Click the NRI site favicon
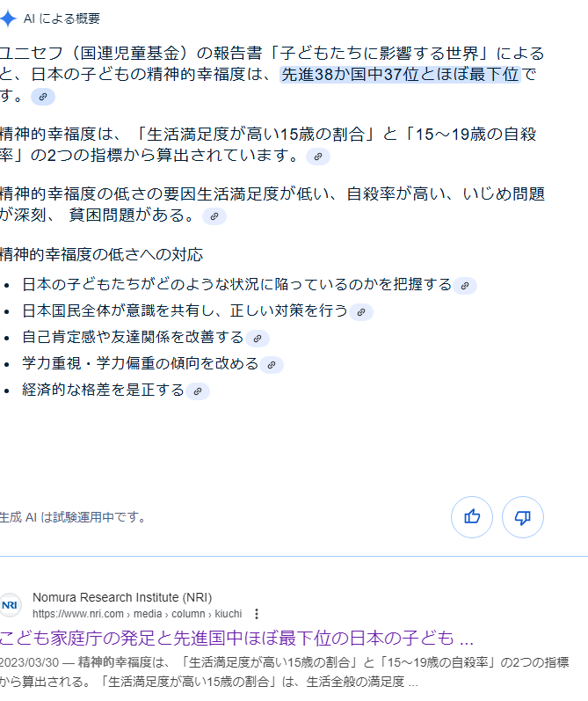 pyautogui.click(x=10, y=605)
